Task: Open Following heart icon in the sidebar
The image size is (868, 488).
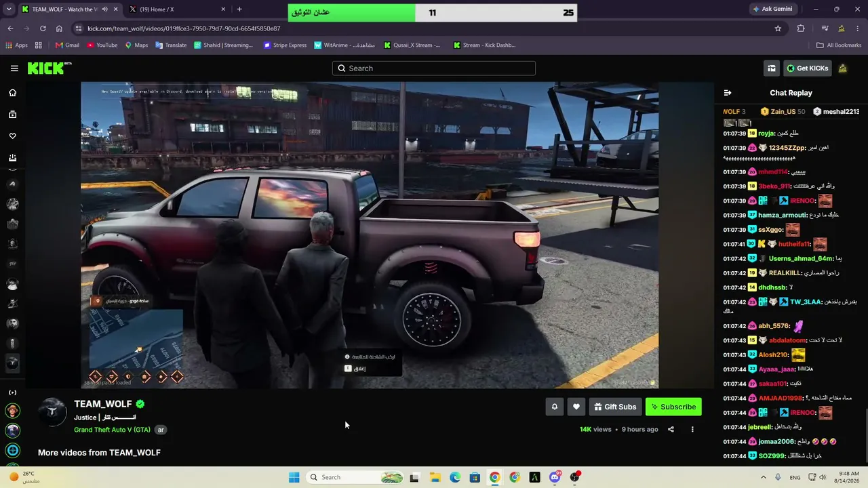Action: [12, 136]
